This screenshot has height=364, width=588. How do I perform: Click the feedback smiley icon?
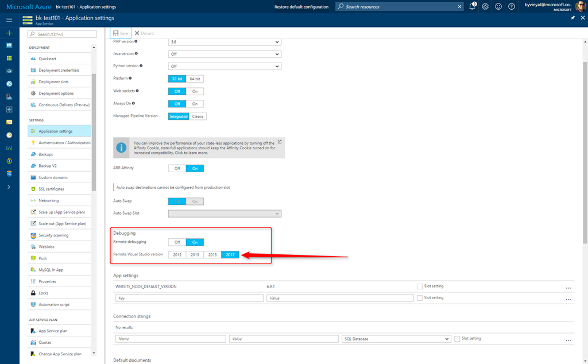pyautogui.click(x=498, y=6)
